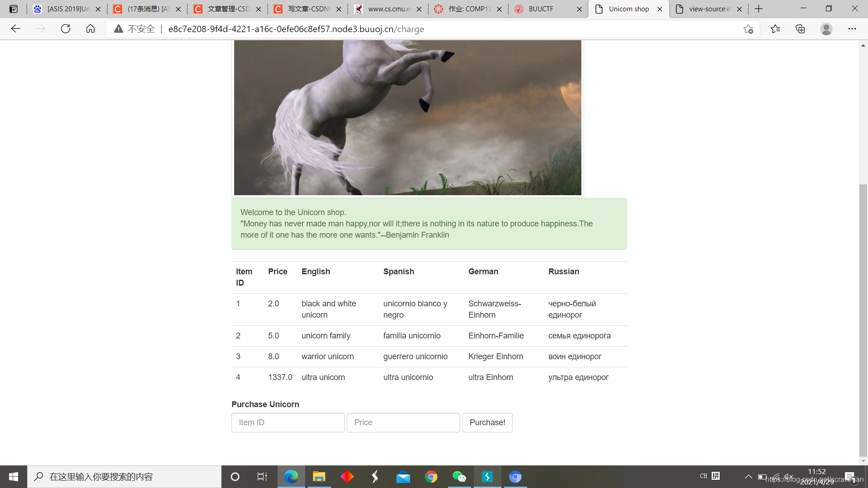Click the browser refresh icon
The image size is (868, 488).
pyautogui.click(x=66, y=29)
